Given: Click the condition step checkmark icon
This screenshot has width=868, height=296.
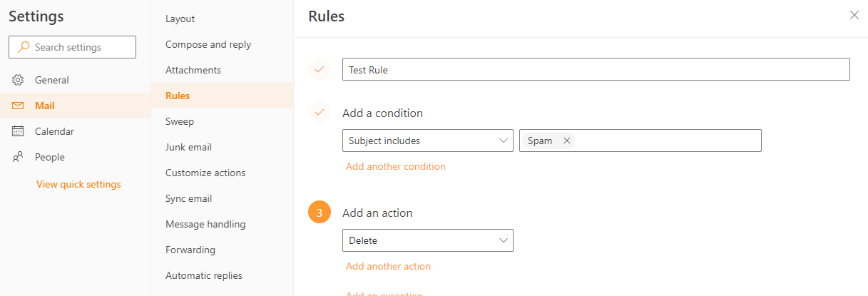Looking at the screenshot, I should click(x=320, y=113).
